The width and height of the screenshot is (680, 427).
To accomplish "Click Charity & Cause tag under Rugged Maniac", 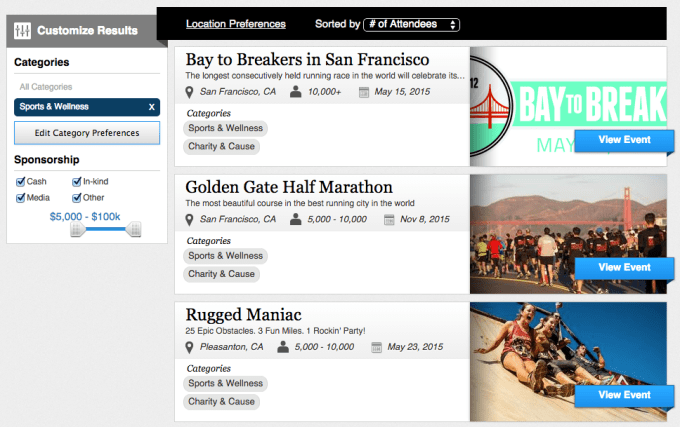I will pos(221,402).
